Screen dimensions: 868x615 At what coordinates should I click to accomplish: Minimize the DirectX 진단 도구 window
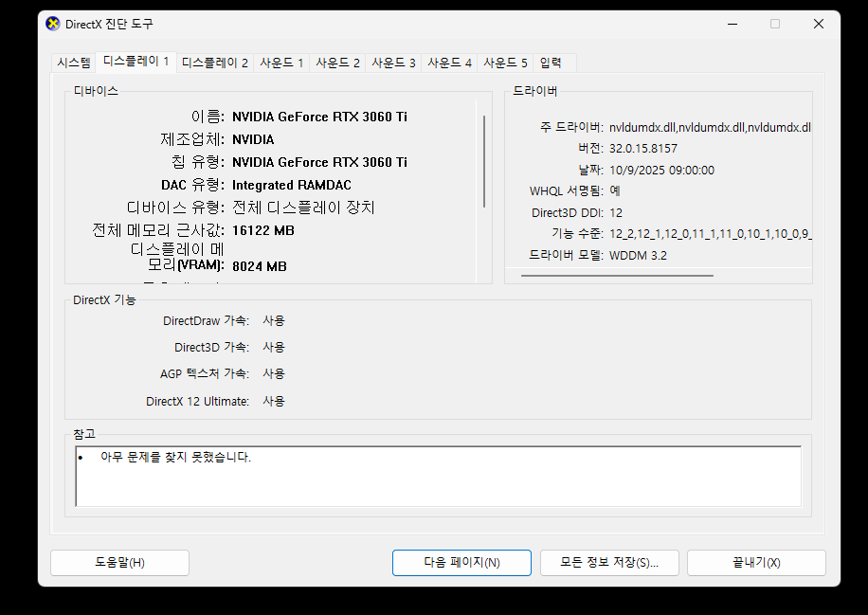point(731,24)
